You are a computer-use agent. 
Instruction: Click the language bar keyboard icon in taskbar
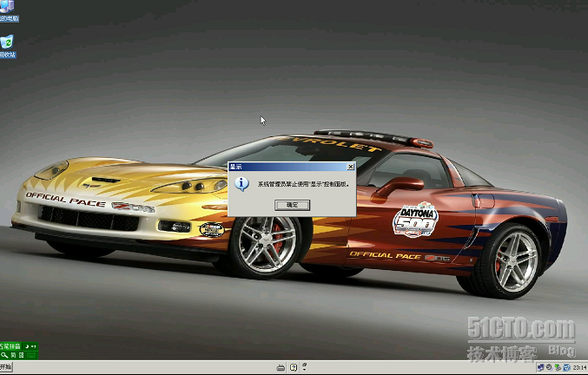click(281, 367)
